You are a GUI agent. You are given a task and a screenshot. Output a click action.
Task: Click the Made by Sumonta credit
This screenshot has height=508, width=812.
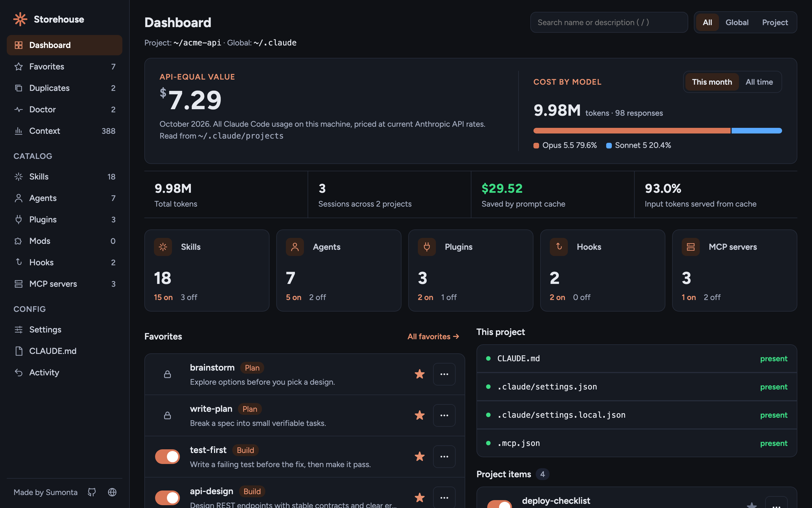pyautogui.click(x=45, y=492)
